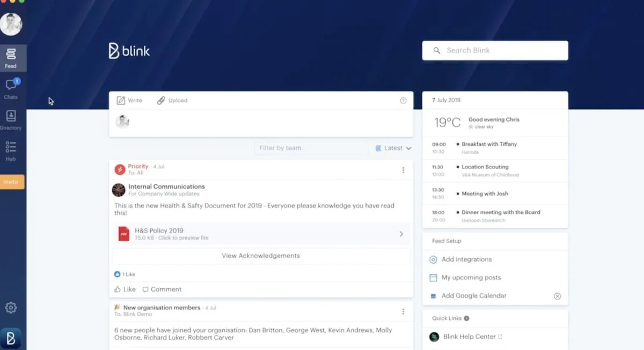Expand the Latest sort dropdown
Screen dimensions: 644x350
tap(393, 148)
